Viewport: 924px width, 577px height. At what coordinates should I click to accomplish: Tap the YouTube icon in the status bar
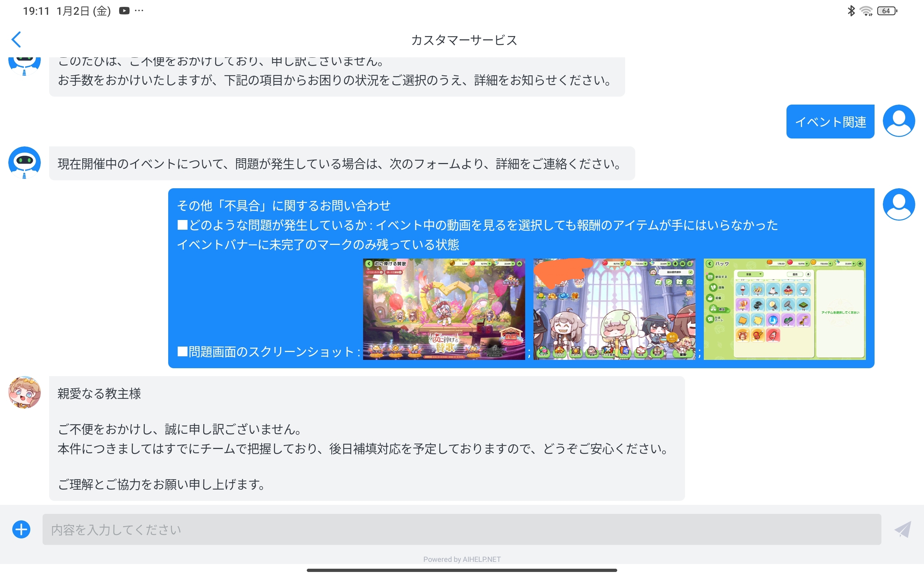point(124,11)
